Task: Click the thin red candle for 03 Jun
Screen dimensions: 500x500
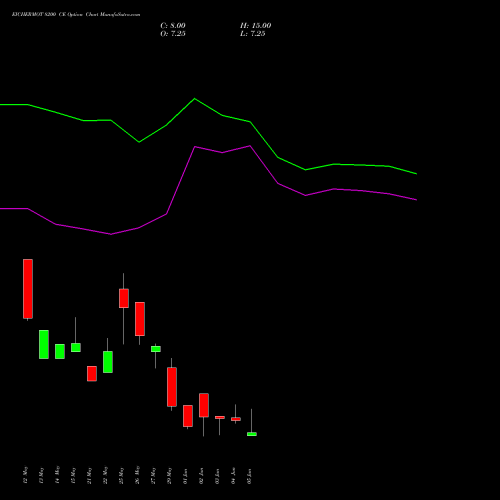Action: coord(220,417)
